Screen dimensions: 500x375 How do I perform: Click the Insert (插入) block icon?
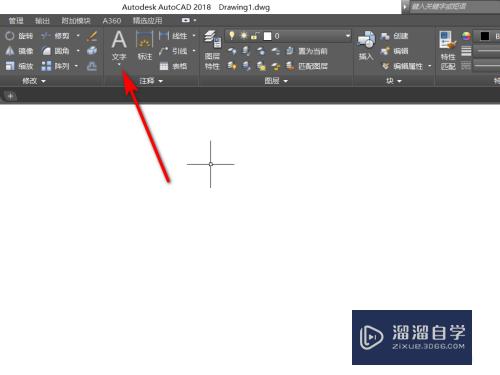(x=366, y=40)
